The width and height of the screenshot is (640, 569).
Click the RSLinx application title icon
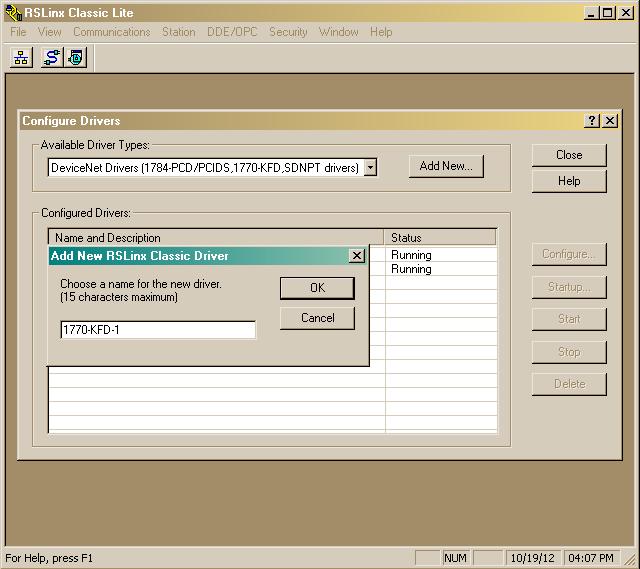13,13
